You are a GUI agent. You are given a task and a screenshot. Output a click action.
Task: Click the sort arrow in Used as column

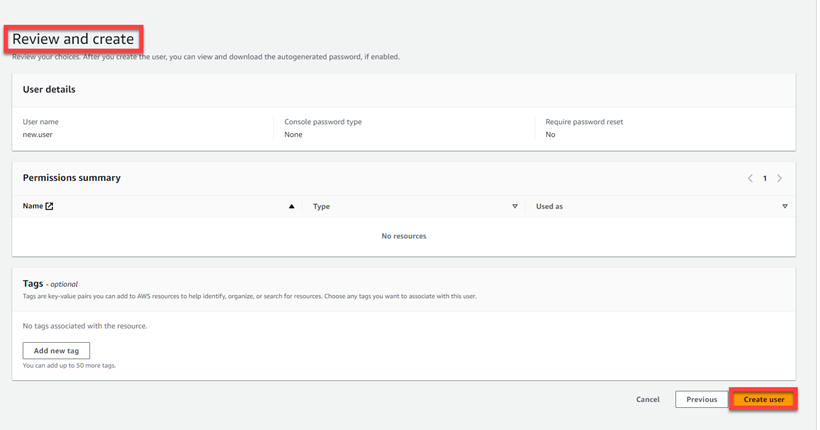[x=785, y=206]
